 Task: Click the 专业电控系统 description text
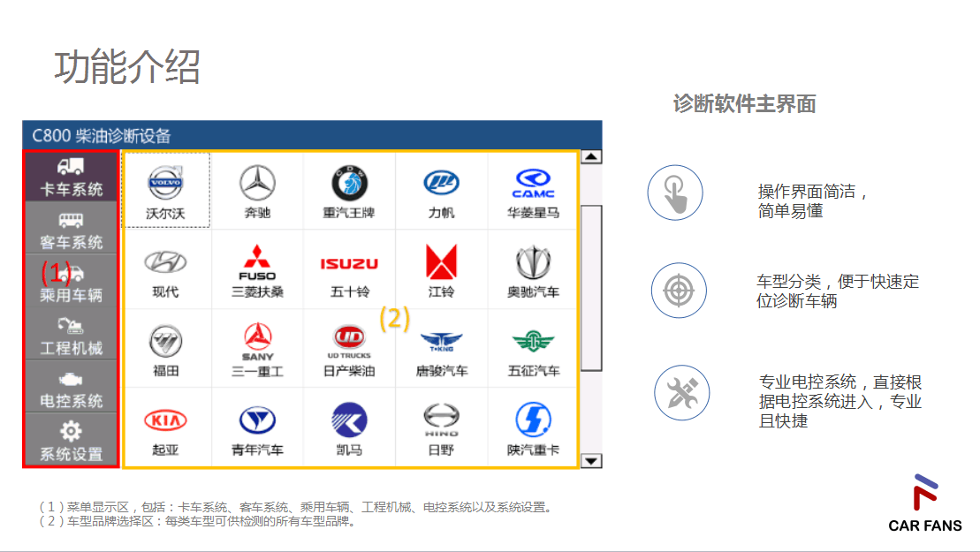(840, 402)
